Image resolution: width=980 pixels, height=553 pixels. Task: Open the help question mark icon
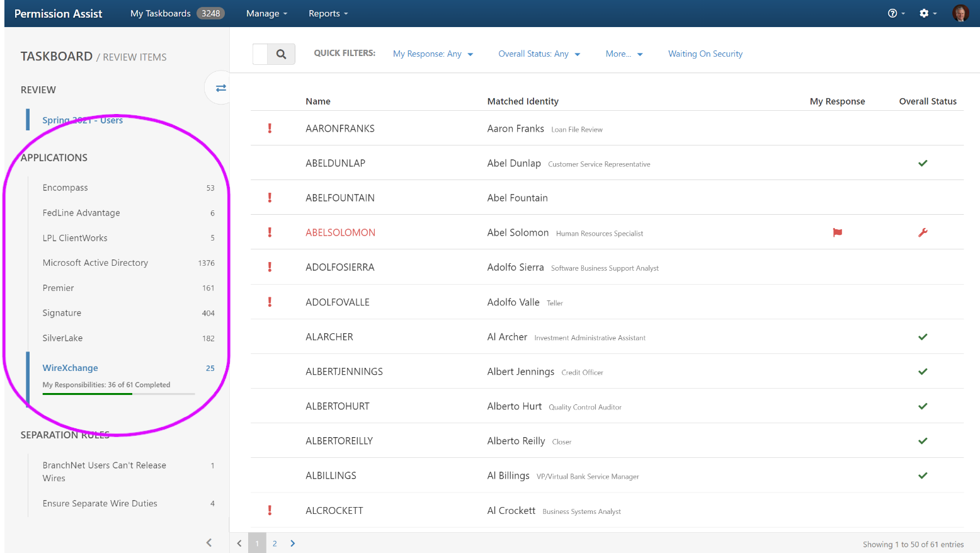(x=892, y=13)
